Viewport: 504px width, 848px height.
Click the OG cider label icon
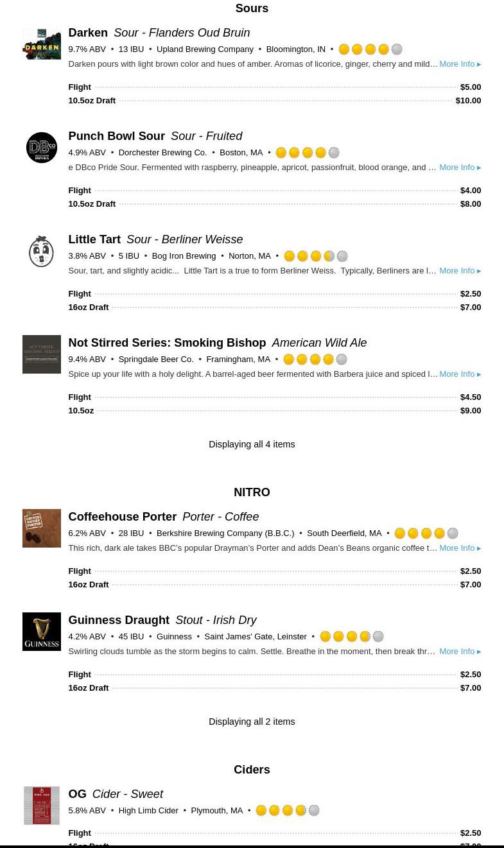[42, 806]
